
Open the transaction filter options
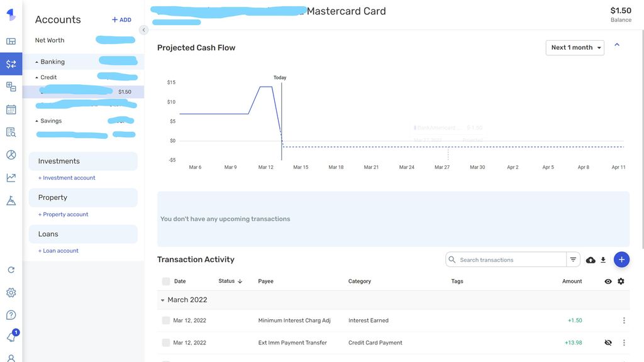pyautogui.click(x=573, y=259)
